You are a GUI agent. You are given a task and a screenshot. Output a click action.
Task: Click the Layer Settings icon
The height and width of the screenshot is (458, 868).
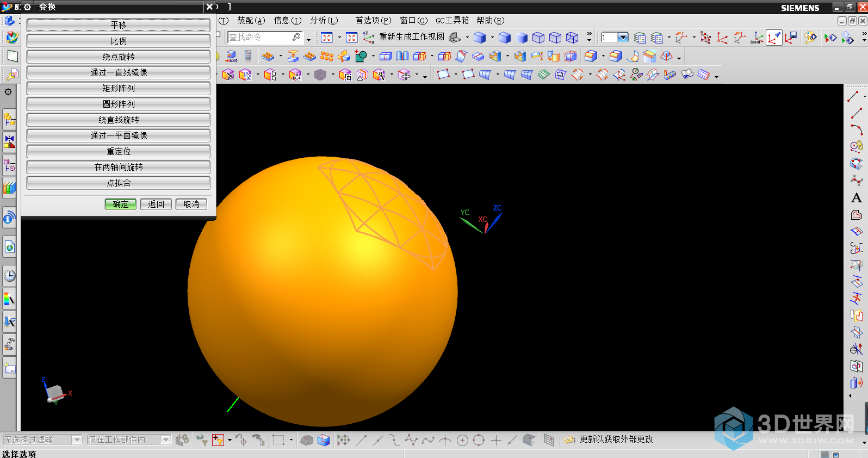pos(640,38)
